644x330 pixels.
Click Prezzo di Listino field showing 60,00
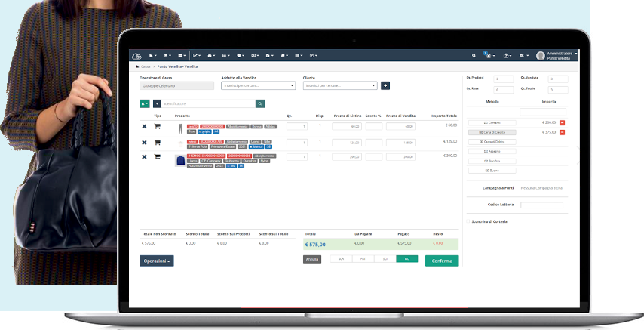(347, 126)
